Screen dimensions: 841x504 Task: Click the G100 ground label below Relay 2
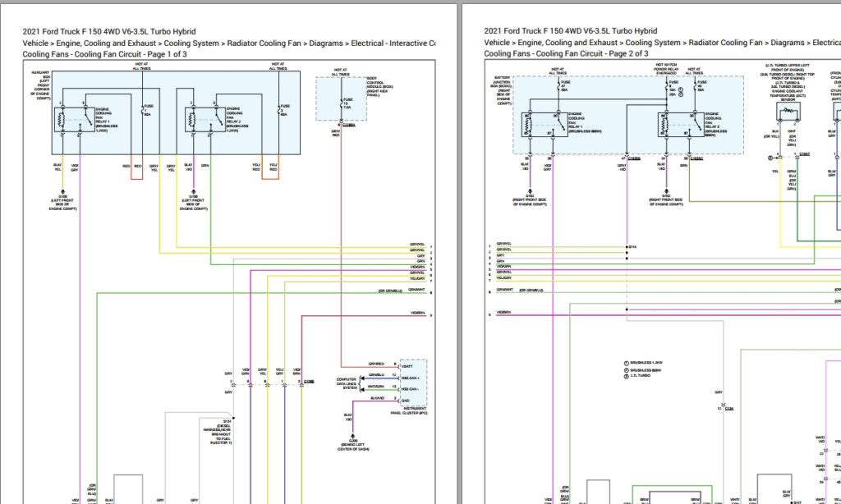pos(193,203)
